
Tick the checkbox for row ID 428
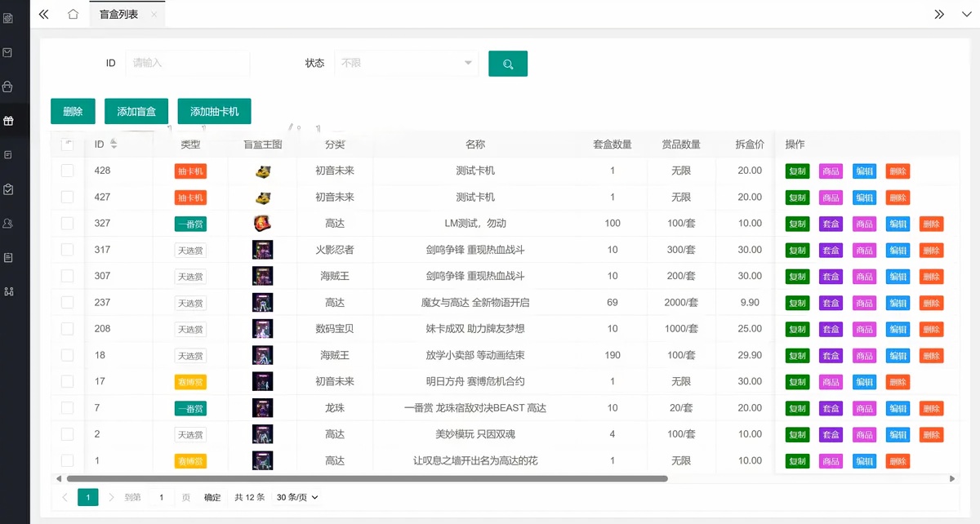(67, 171)
